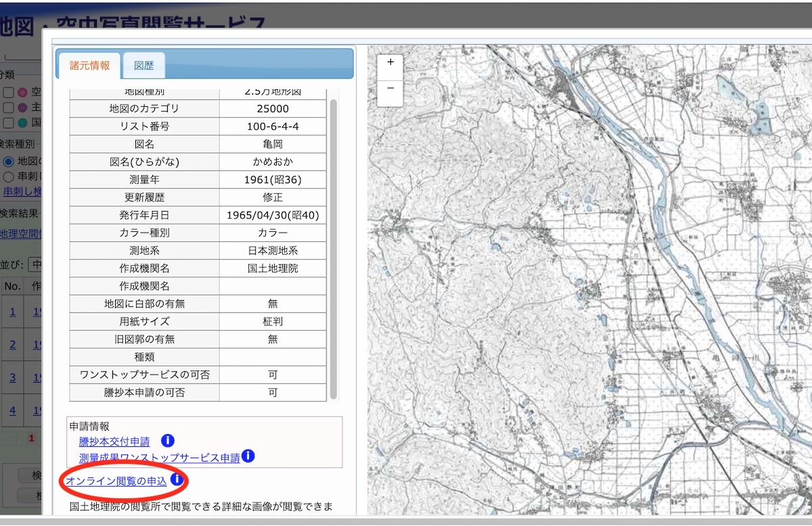The height and width of the screenshot is (526, 812).
Task: Open the 謄抄本交付申請 link
Action: [x=114, y=442]
